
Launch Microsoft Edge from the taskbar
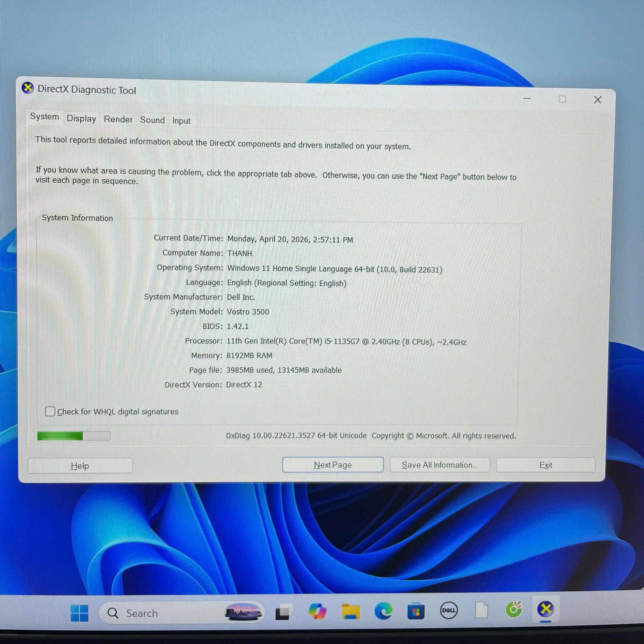[x=383, y=611]
